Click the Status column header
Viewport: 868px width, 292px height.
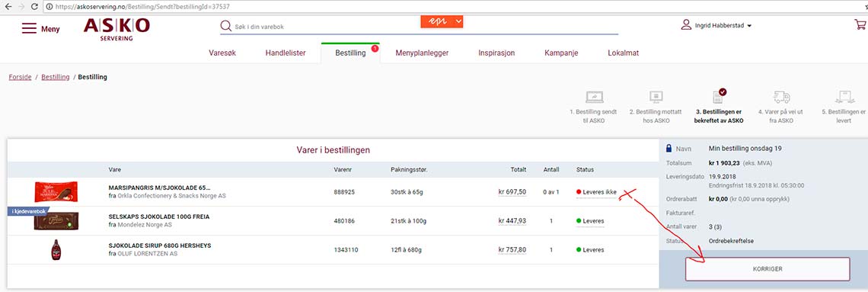585,169
